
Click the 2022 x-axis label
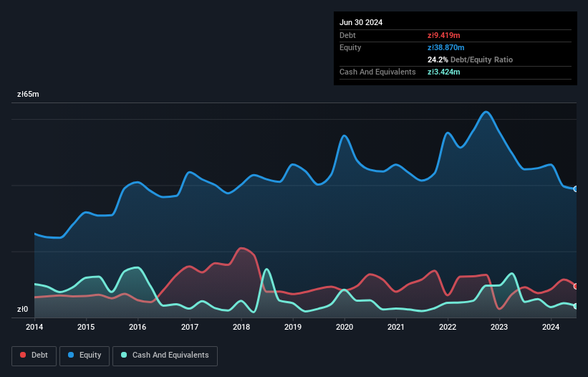pyautogui.click(x=448, y=327)
